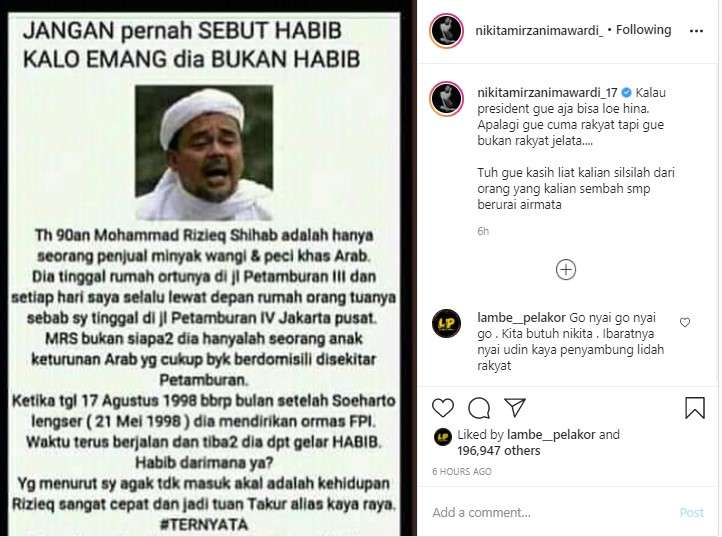The width and height of the screenshot is (722, 537).
Task: Load more comments with the plus circle
Action: coord(566,270)
